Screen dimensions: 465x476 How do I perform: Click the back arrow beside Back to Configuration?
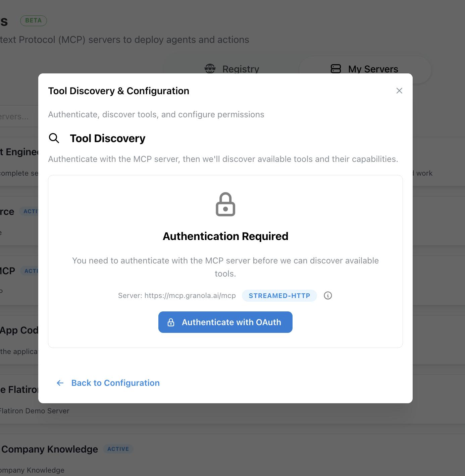(60, 383)
